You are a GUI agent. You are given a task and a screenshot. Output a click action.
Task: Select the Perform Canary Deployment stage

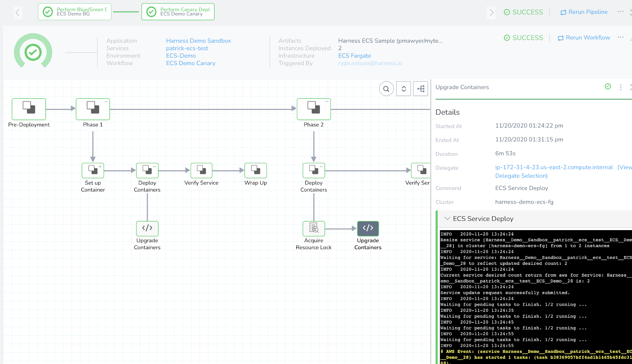(178, 12)
